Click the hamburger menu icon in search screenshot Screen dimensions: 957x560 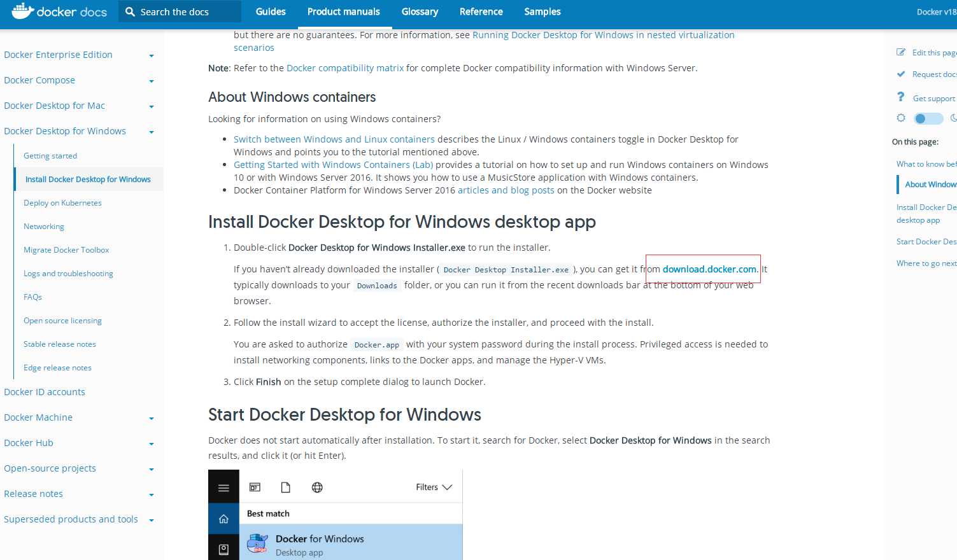coord(223,487)
